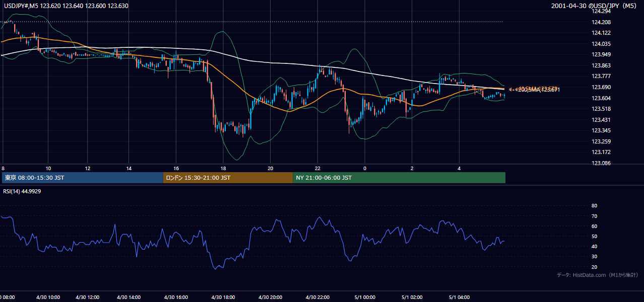This screenshot has height=302, width=644.
Task: Select the ロンドン 15:30-21:00 JST session bar
Action: coord(228,178)
